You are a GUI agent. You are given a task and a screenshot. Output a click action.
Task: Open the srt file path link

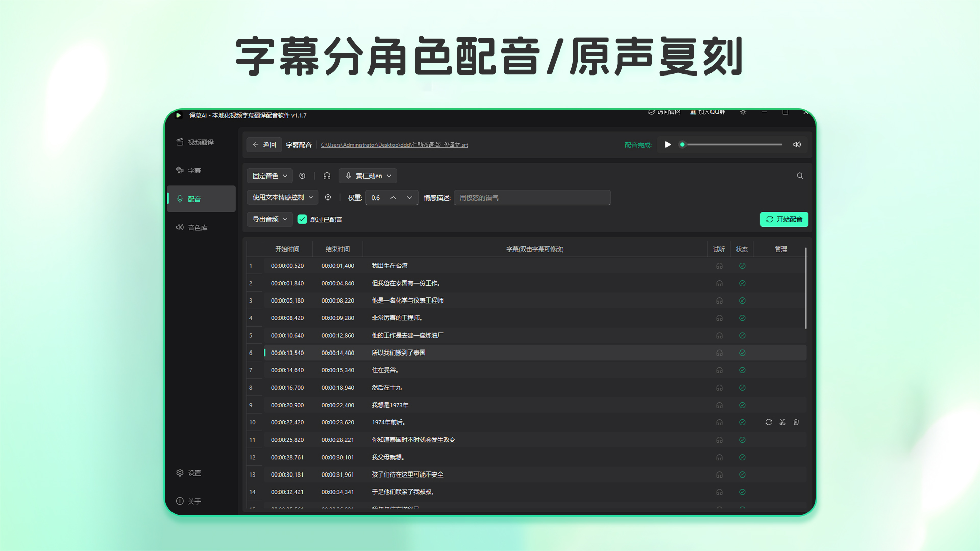coord(394,145)
